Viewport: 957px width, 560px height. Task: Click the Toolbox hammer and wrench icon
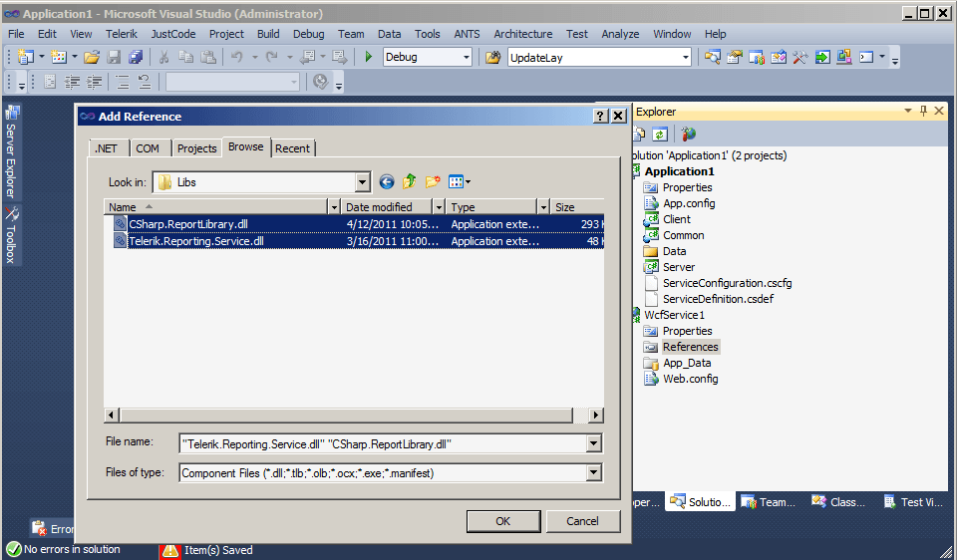799,58
